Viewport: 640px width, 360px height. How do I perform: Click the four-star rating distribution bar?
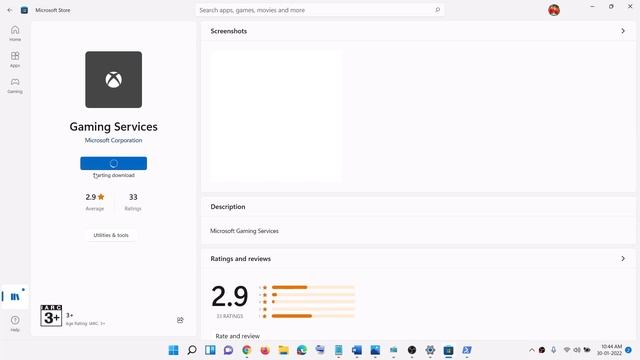coord(313,294)
